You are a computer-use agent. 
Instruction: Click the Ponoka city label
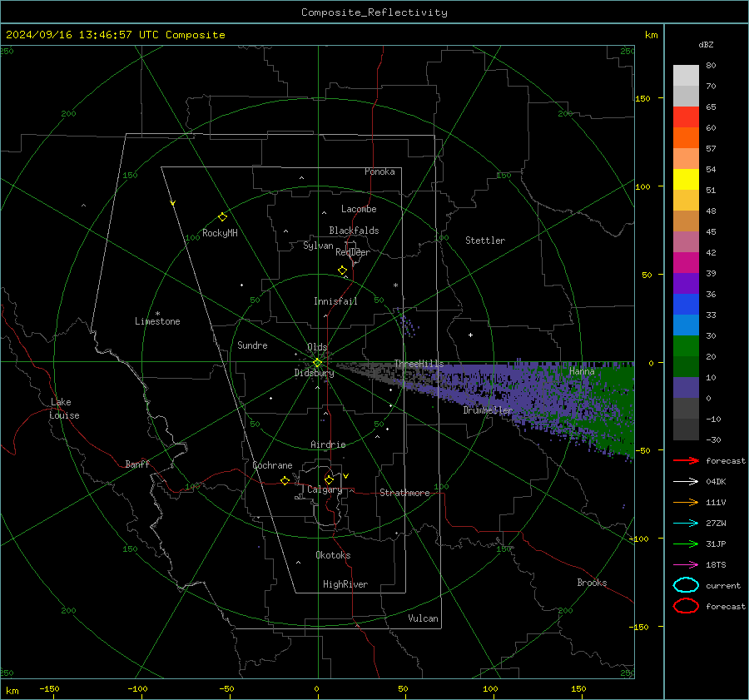pyautogui.click(x=379, y=171)
